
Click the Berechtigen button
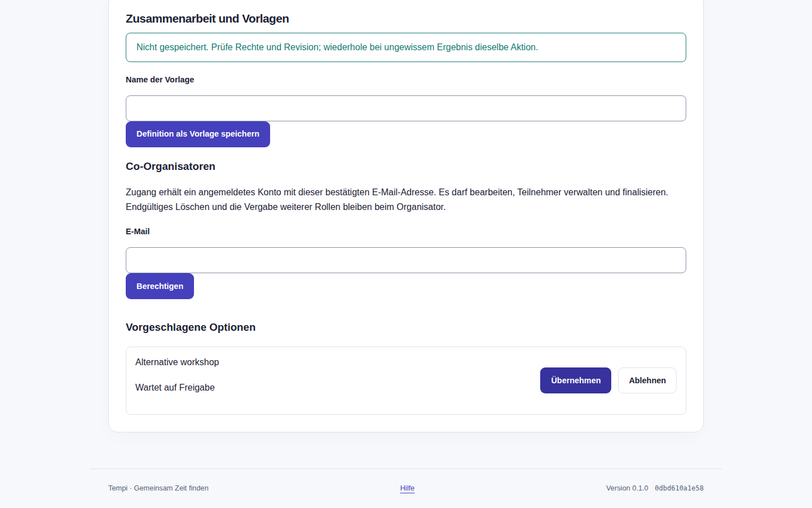160,286
